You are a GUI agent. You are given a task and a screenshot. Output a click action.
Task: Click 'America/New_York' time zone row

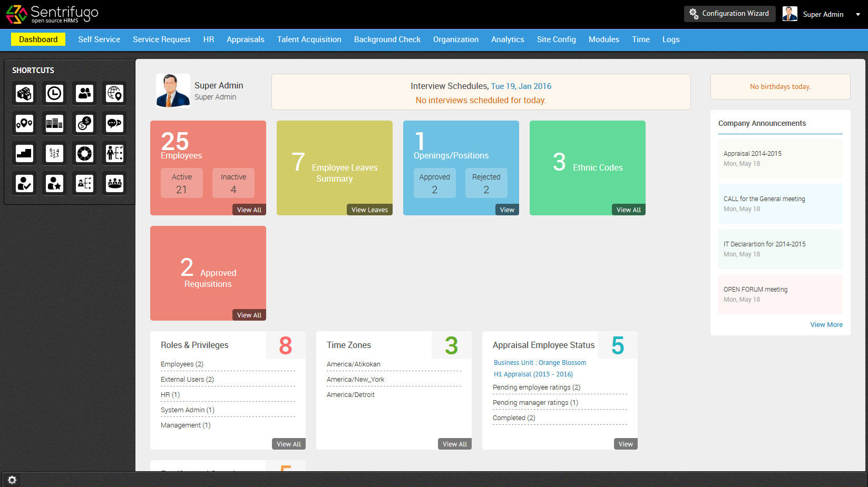[394, 379]
